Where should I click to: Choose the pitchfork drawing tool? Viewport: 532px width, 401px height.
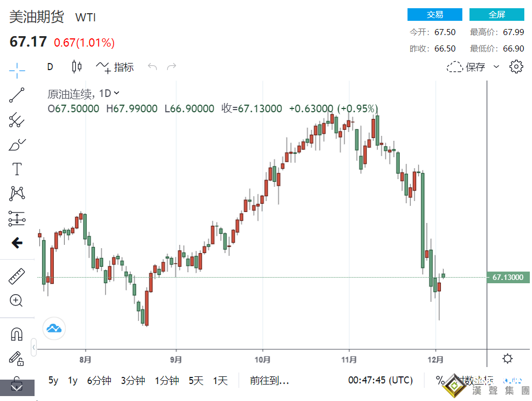point(17,120)
